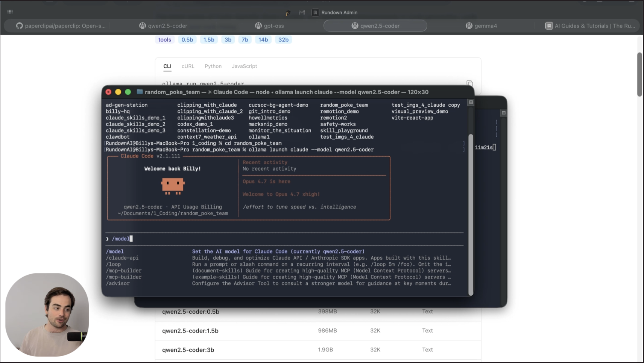Click the "398MB" size cell

328,312
